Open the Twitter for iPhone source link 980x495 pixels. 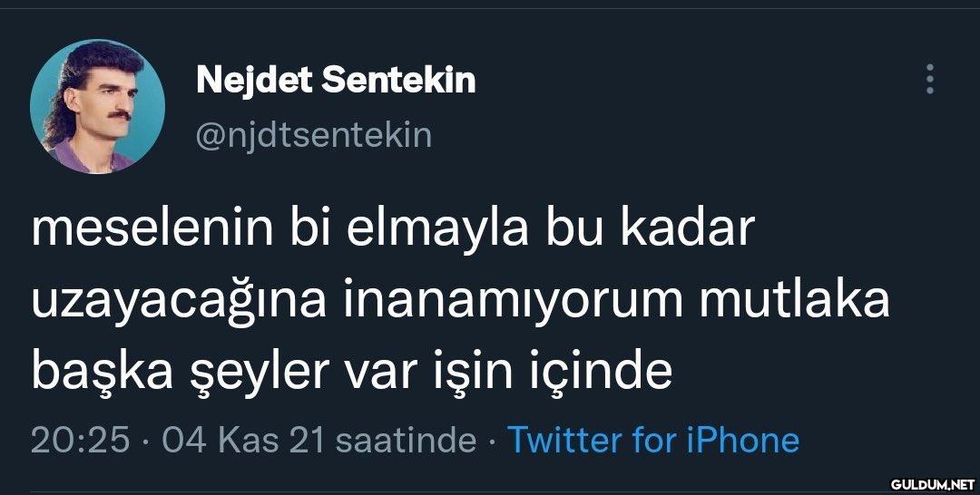pos(653,441)
